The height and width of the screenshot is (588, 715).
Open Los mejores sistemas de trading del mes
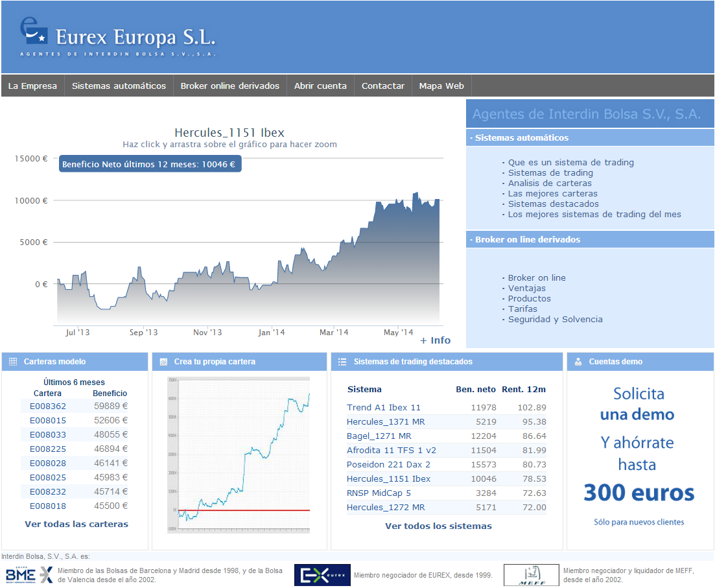click(594, 215)
